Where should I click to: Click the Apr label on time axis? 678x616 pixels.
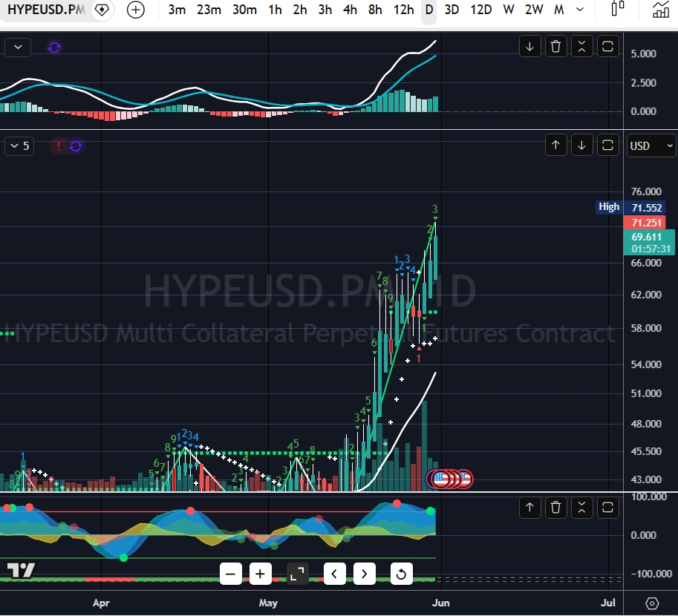pos(101,603)
